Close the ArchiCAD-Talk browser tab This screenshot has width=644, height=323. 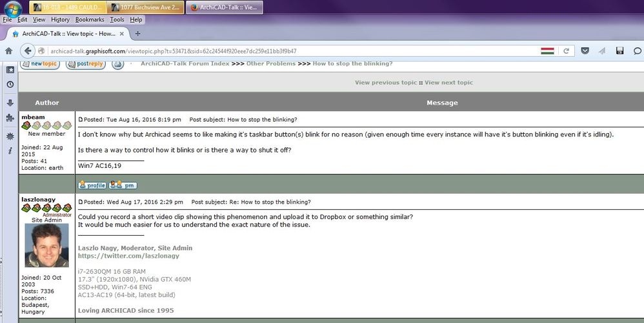121,34
